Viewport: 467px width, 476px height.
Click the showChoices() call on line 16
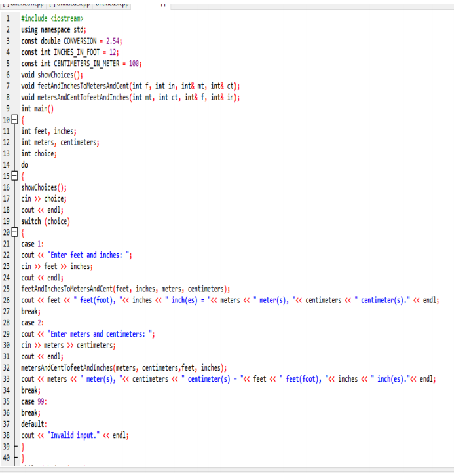[44, 187]
